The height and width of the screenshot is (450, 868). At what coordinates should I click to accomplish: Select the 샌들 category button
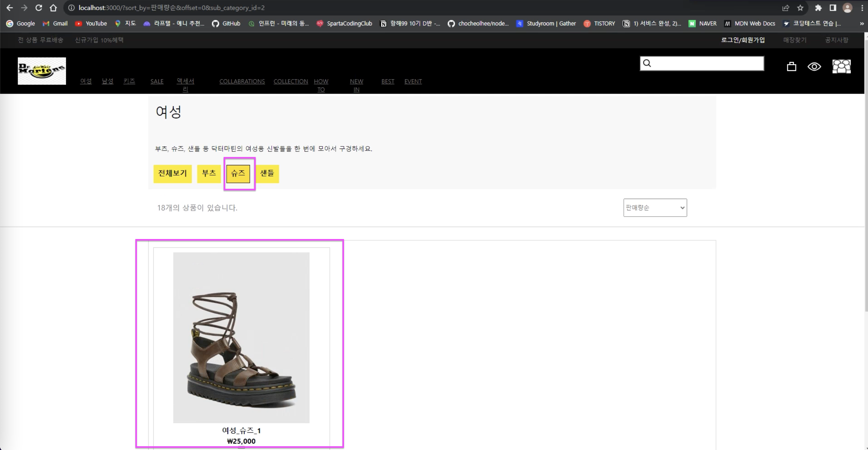(x=267, y=173)
